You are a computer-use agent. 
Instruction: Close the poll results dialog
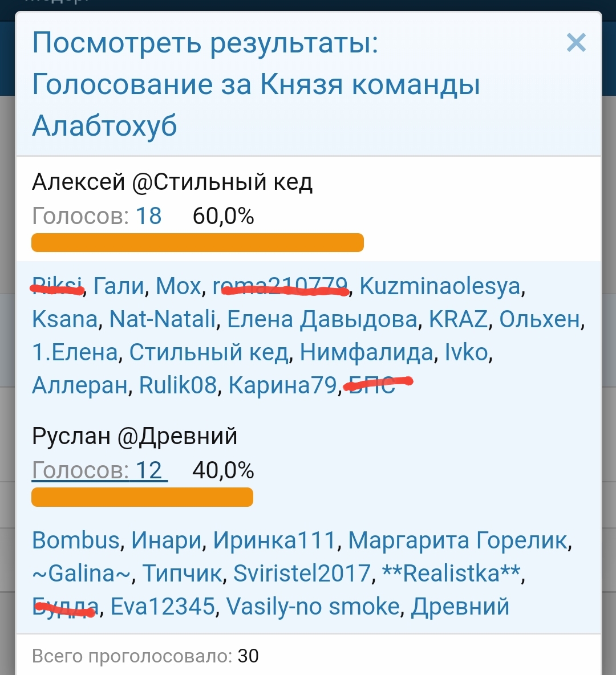(576, 43)
